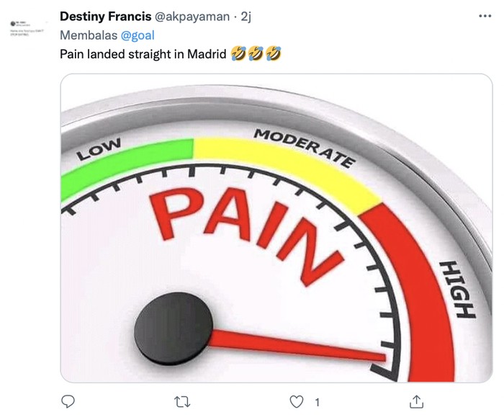Click the like count number 1
Image resolution: width=504 pixels, height=420 pixels.
point(317,402)
